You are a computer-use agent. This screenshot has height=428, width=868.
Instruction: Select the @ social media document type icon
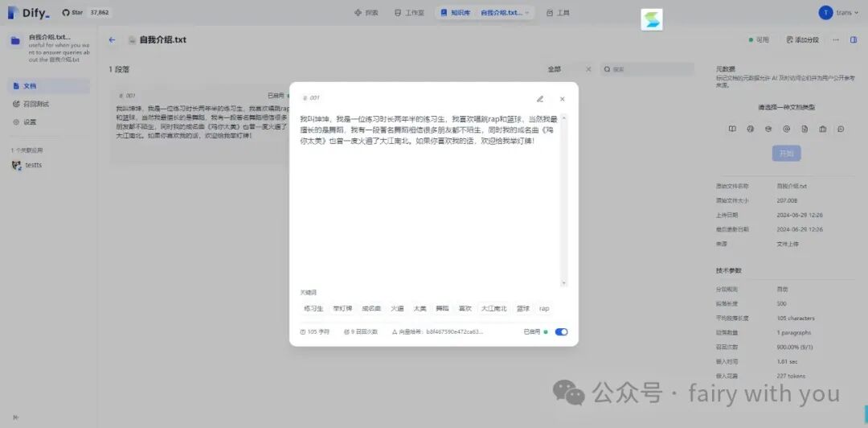click(786, 129)
